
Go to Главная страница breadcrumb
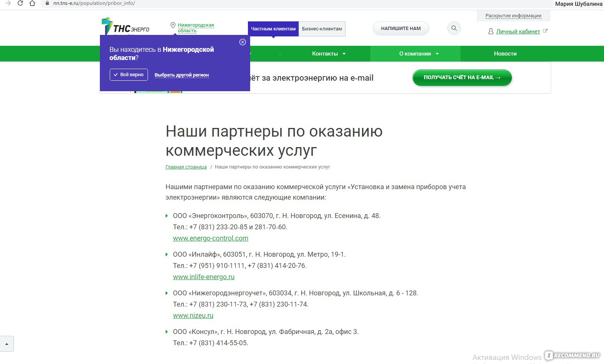click(186, 167)
